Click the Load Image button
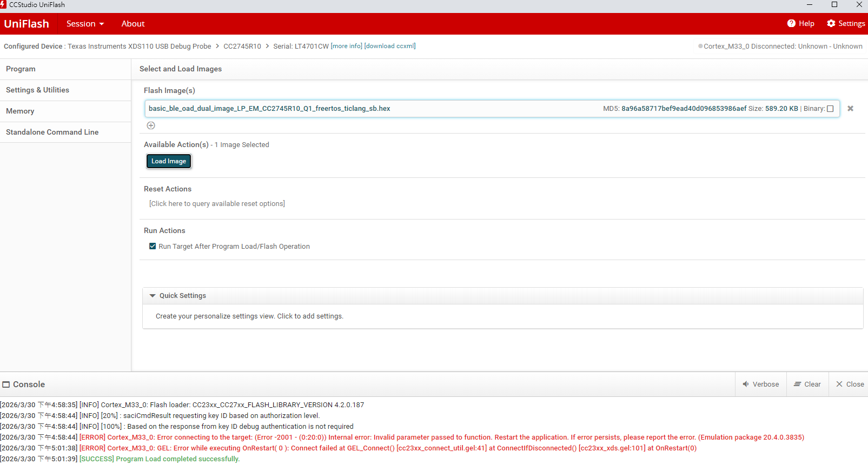Viewport: 868px width, 471px height. [x=169, y=161]
